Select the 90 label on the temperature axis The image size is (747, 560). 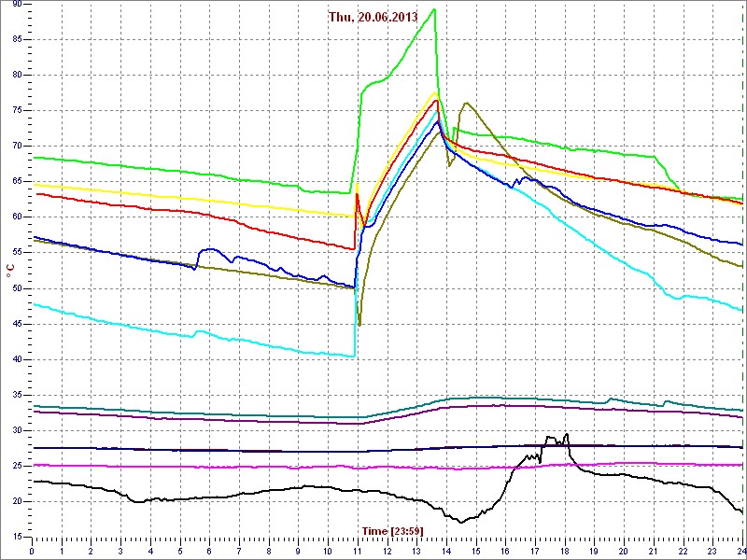(x=15, y=4)
